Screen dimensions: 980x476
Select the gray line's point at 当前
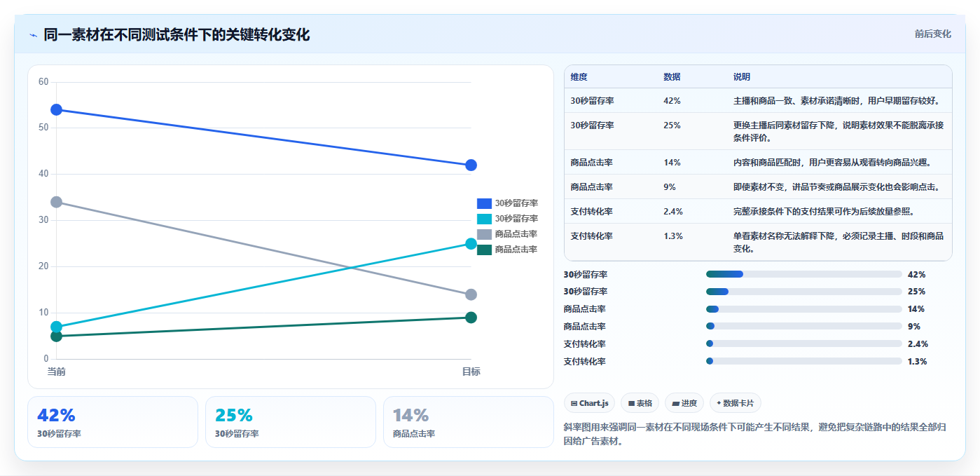point(57,202)
